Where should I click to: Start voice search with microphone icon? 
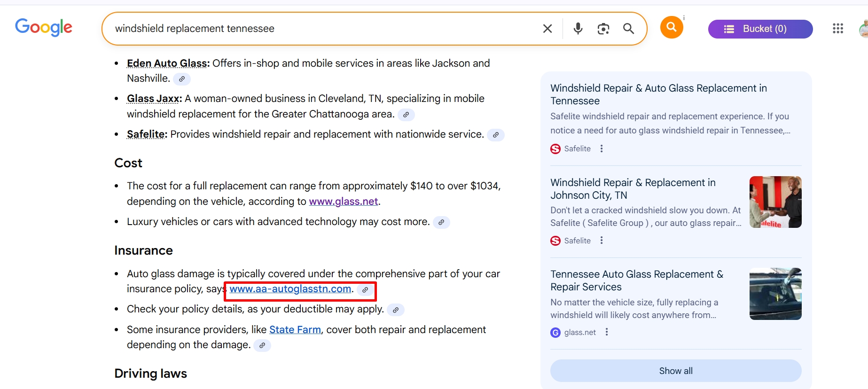[x=578, y=29]
